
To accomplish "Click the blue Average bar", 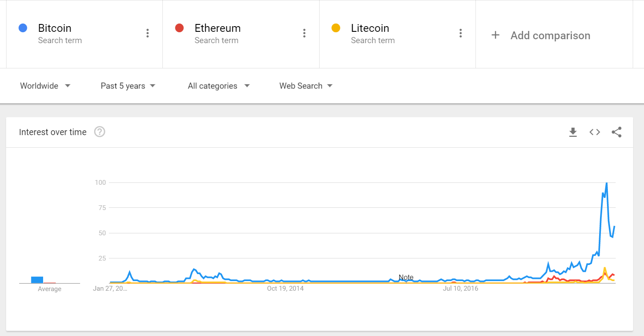I will coord(37,280).
